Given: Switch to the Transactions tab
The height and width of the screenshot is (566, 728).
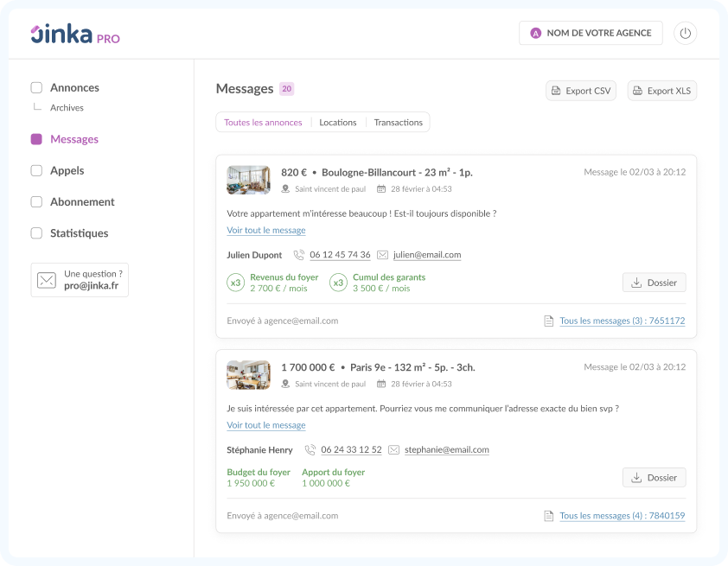Looking at the screenshot, I should pyautogui.click(x=398, y=123).
